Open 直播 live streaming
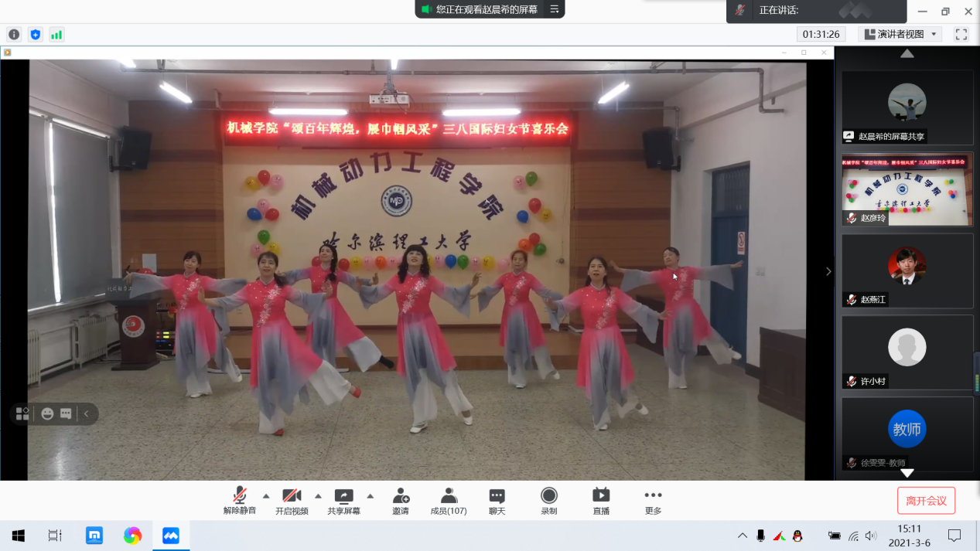 point(600,501)
